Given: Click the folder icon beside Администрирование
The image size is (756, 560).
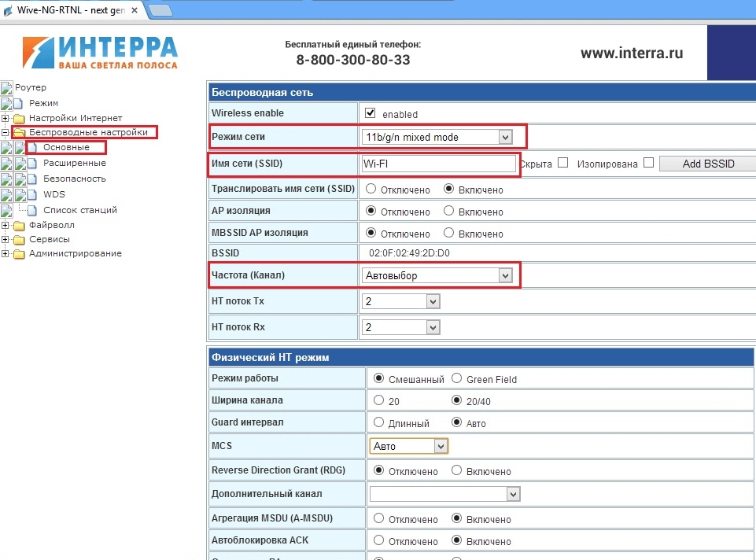Looking at the screenshot, I should click(20, 254).
